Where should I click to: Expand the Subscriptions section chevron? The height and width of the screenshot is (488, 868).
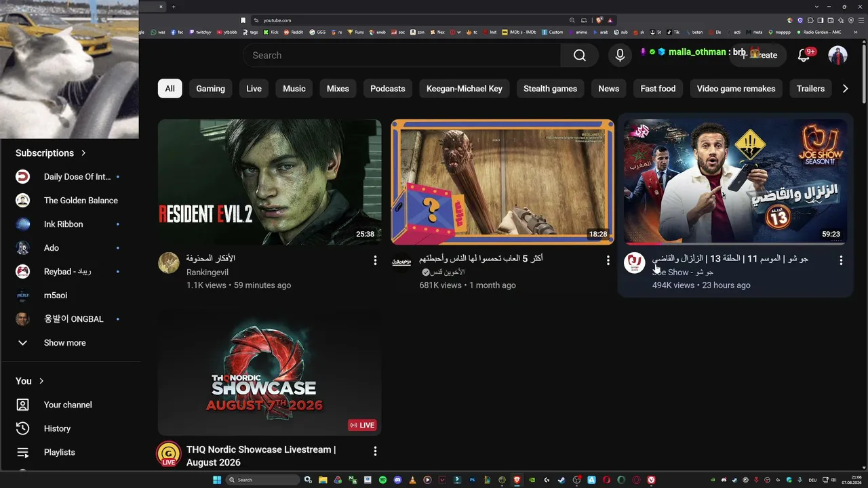(x=83, y=153)
